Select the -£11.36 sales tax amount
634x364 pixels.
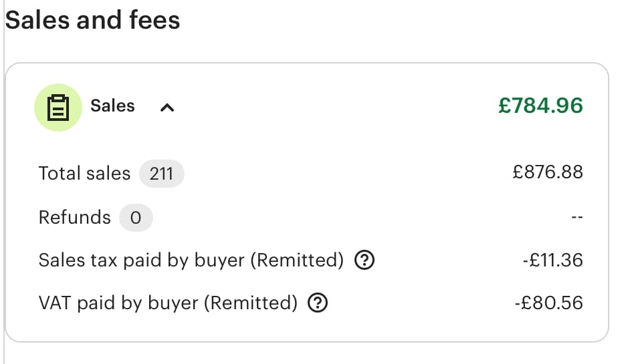pyautogui.click(x=552, y=260)
